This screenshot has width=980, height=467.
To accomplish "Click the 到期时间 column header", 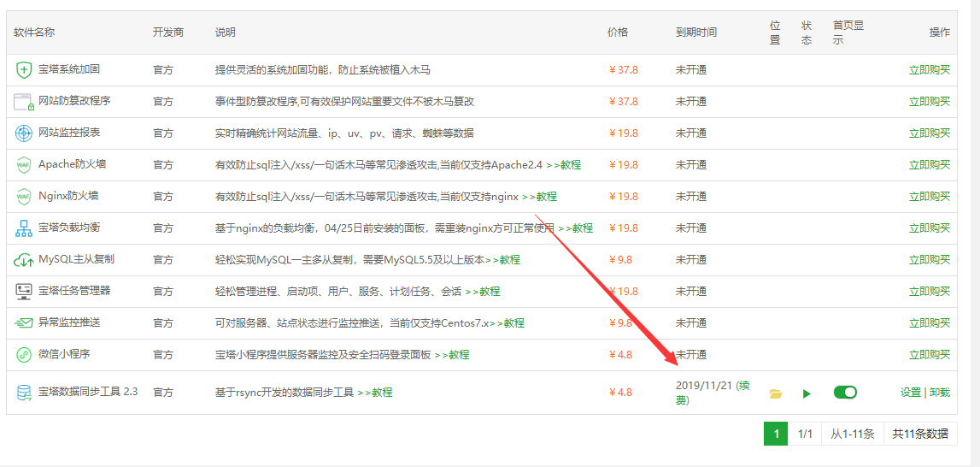I will click(x=696, y=32).
